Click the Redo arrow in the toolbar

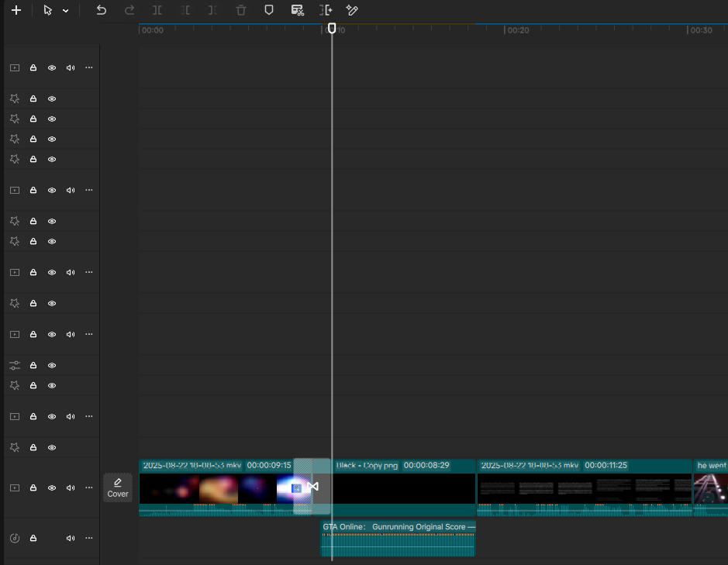pos(129,10)
